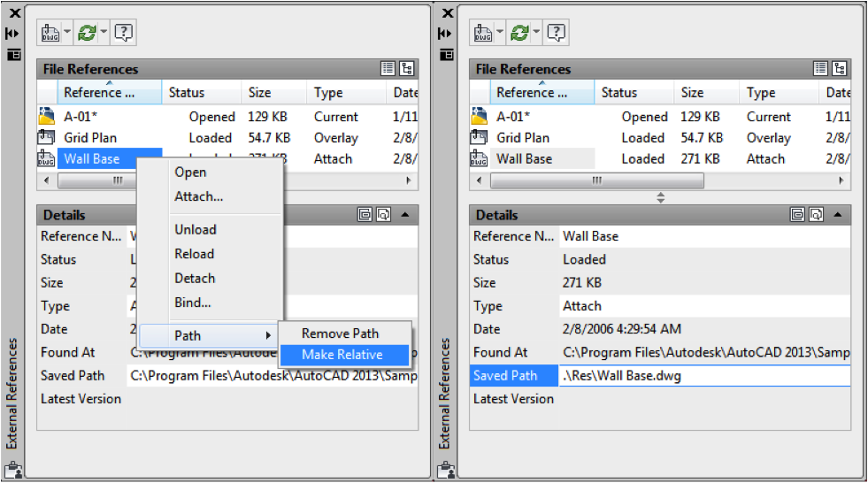Select Grid Plan row in left list

click(x=227, y=138)
